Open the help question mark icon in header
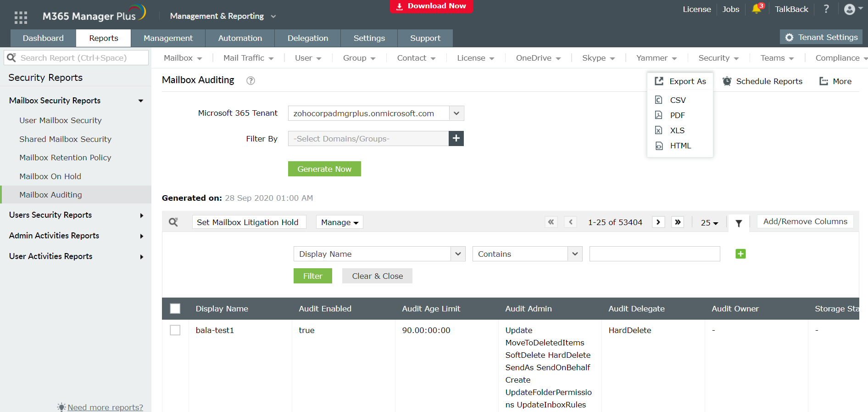Viewport: 868px width, 412px height. click(826, 9)
